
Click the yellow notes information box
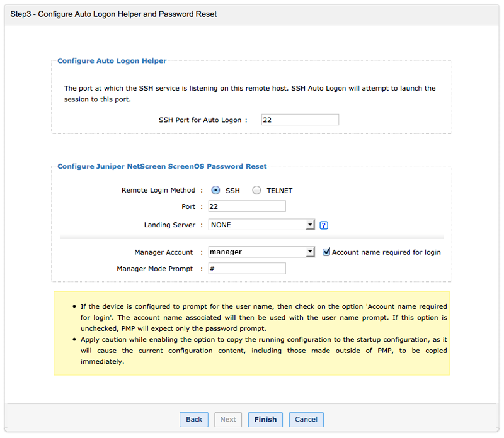(251, 334)
